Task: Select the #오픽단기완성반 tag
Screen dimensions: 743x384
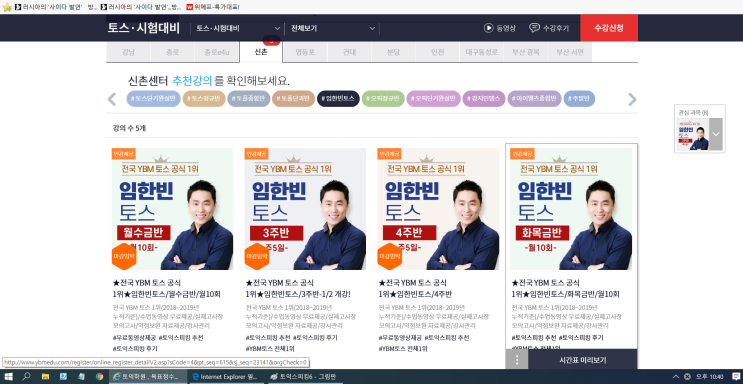Action: [434, 99]
